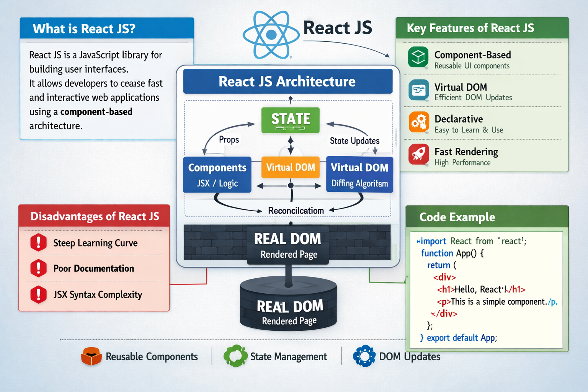Select the green STATE block
588x392 pixels.
[x=291, y=120]
